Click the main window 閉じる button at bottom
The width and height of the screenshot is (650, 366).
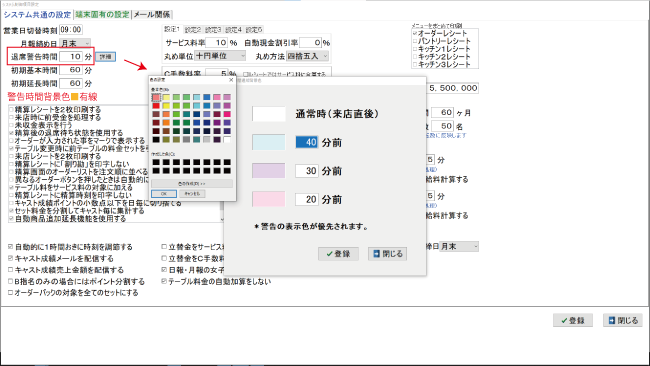pyautogui.click(x=623, y=320)
